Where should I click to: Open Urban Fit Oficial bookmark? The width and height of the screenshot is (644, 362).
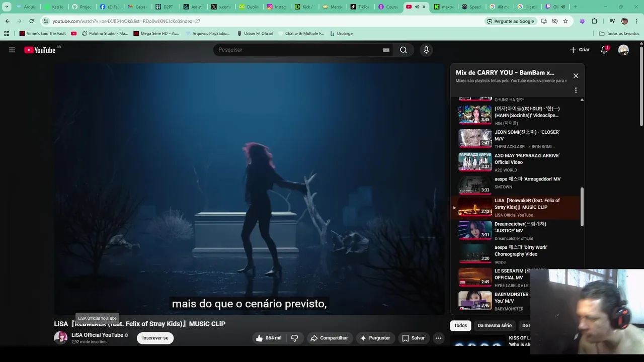(x=255, y=34)
